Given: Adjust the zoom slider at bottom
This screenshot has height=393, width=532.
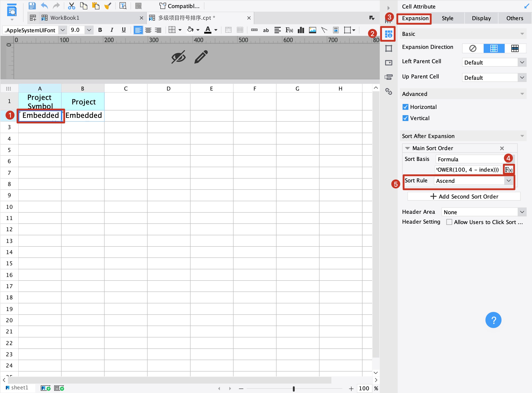Looking at the screenshot, I should [x=294, y=388].
